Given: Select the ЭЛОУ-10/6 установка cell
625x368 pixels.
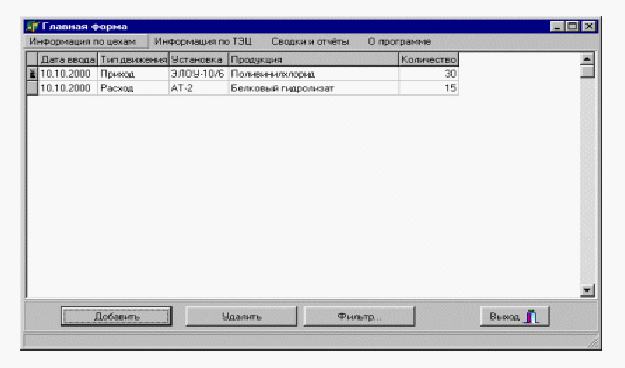Looking at the screenshot, I should pyautogui.click(x=198, y=74).
